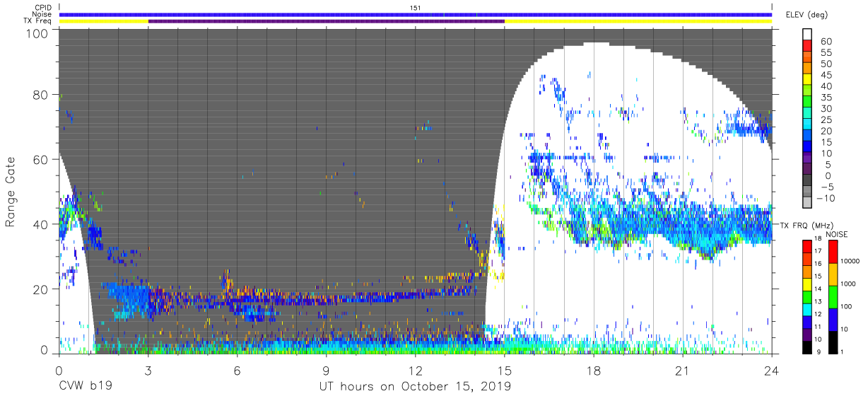Click the UT hours on October 15, 2019 title
The image size is (868, 401).
tap(415, 387)
